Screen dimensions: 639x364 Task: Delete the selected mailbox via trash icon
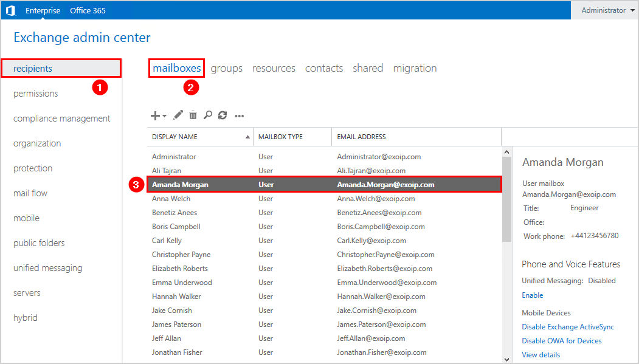pos(193,115)
